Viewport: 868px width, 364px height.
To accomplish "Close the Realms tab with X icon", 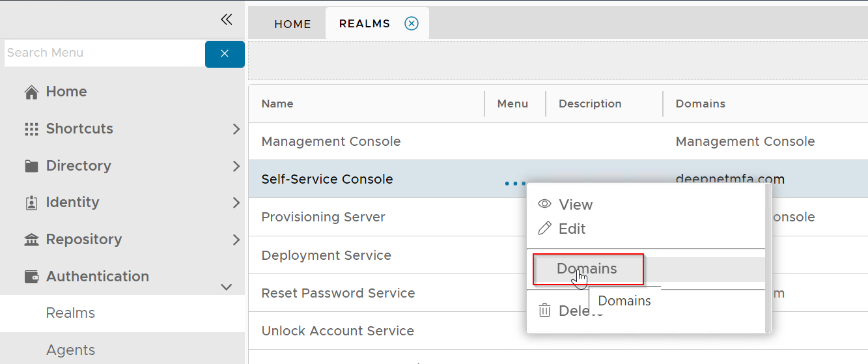I will click(412, 23).
